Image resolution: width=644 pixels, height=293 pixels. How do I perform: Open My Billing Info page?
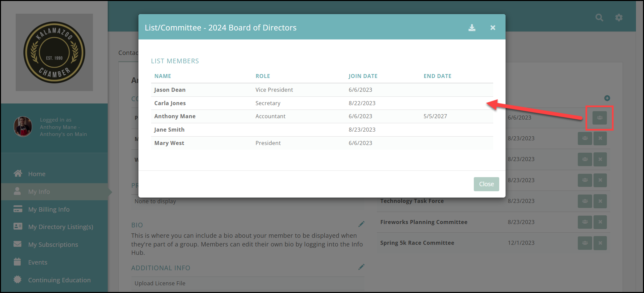click(49, 209)
